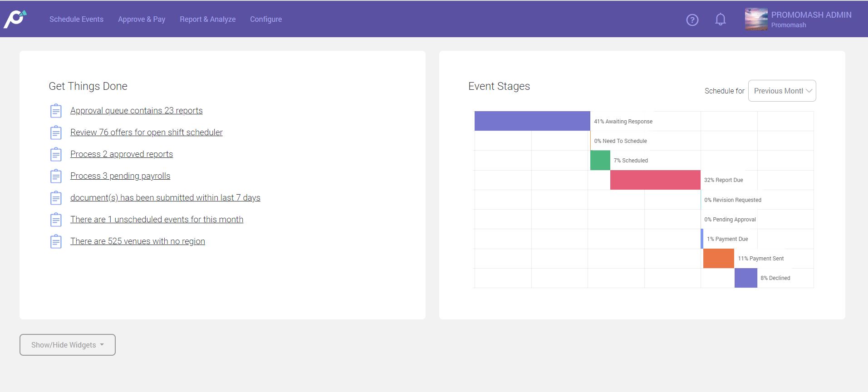
Task: Click the admin profile avatar thumbnail
Action: [x=756, y=19]
